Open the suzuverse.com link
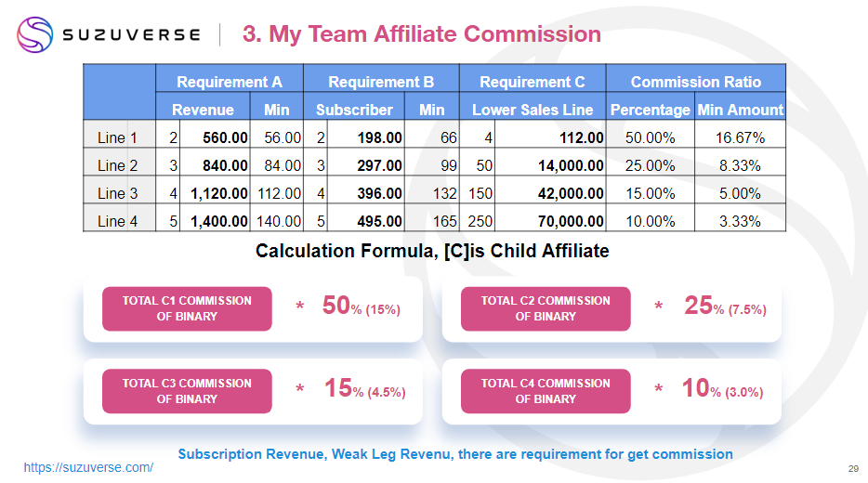The height and width of the screenshot is (483, 868). pyautogui.click(x=88, y=467)
